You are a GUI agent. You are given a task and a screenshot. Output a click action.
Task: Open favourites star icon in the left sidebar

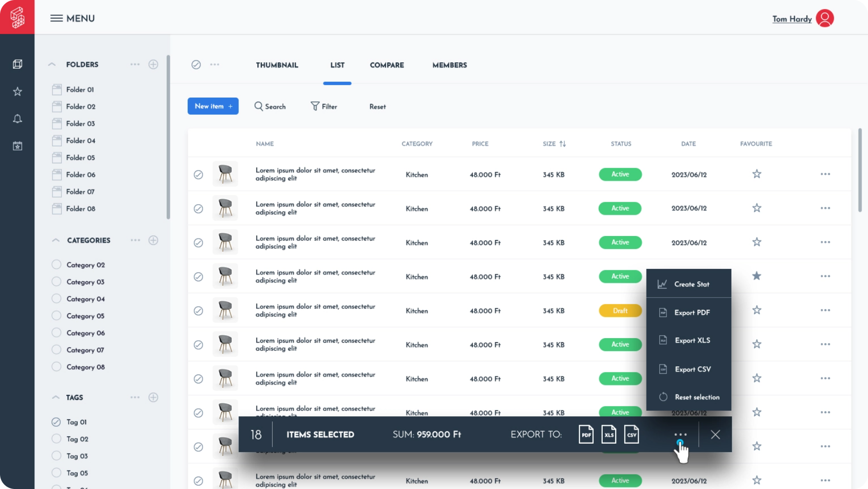point(17,92)
